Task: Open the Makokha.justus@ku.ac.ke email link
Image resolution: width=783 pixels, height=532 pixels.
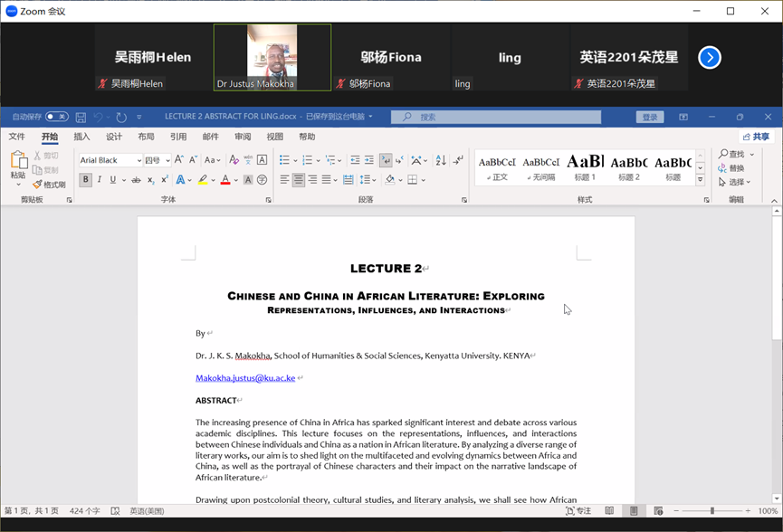Action: coord(245,378)
